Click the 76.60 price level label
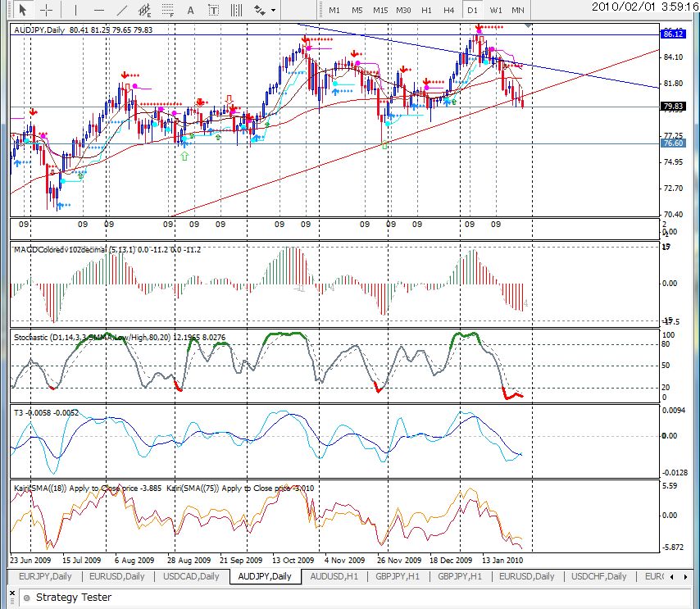Screen dimensions: 700x609 coord(673,143)
